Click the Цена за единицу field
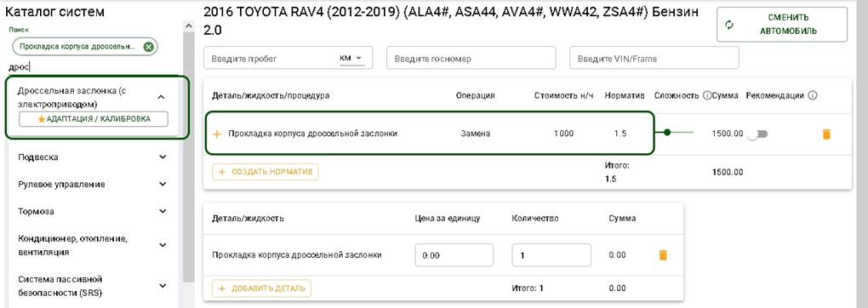 [454, 255]
